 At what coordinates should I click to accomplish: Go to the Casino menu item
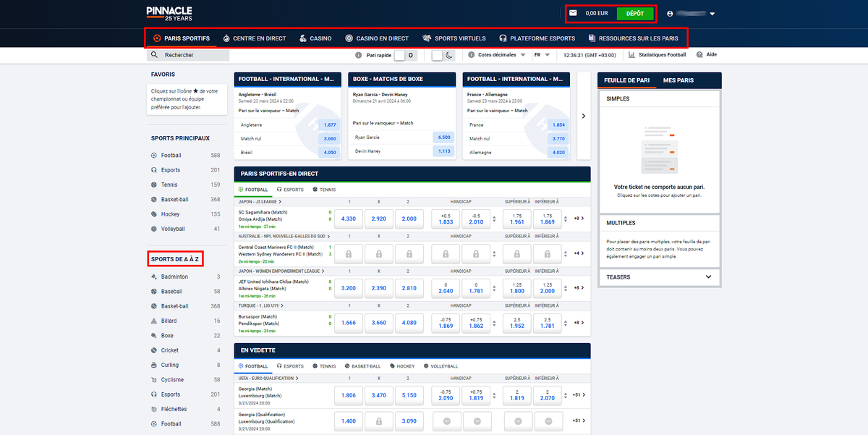click(x=315, y=38)
